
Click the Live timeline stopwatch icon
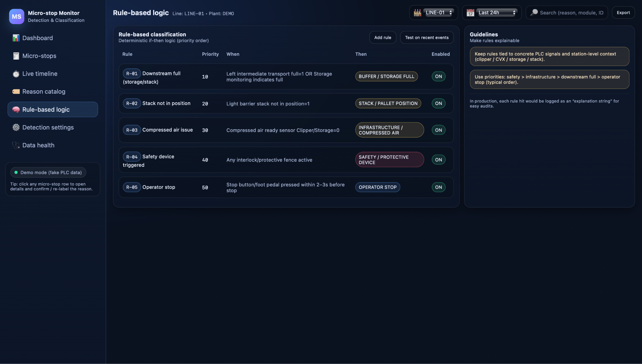click(x=16, y=74)
